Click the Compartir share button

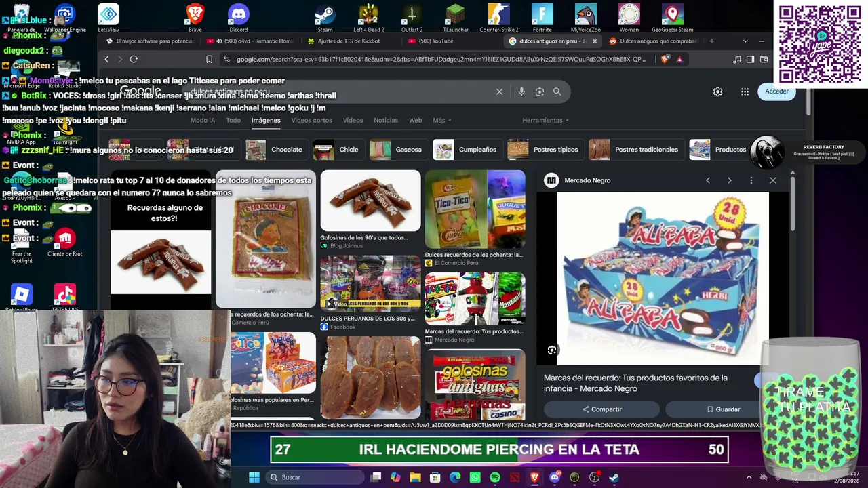(601, 409)
